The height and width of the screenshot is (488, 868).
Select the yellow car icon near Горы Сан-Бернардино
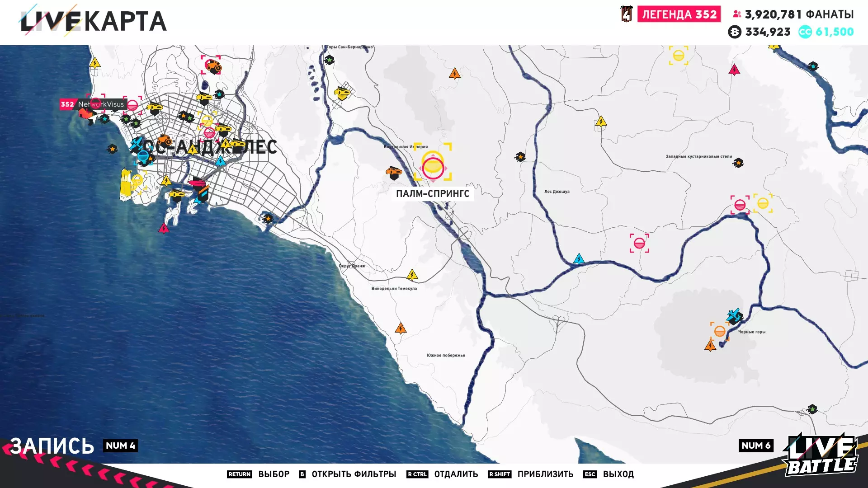tap(342, 93)
